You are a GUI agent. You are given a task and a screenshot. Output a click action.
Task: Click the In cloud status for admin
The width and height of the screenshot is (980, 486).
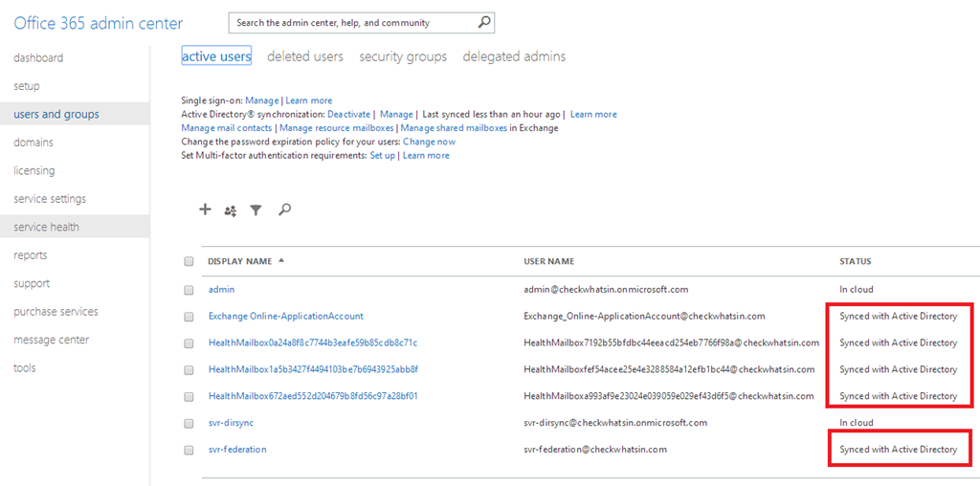click(x=857, y=290)
